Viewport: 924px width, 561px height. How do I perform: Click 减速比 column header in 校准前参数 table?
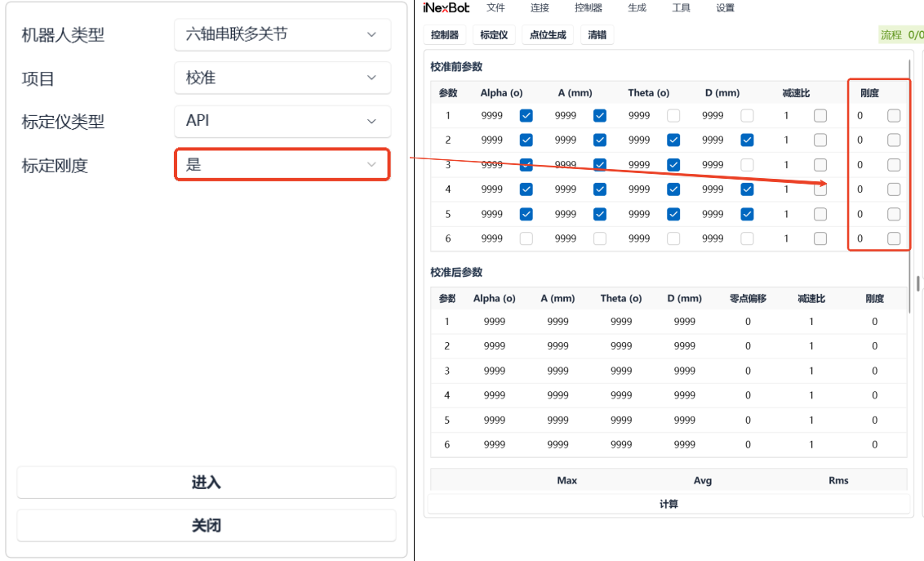(x=796, y=92)
